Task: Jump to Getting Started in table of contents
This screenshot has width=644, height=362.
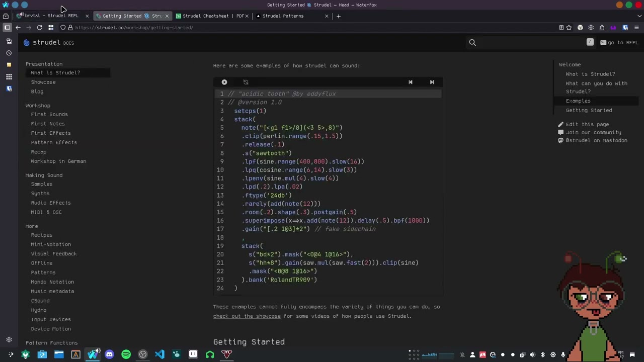Action: [589, 110]
